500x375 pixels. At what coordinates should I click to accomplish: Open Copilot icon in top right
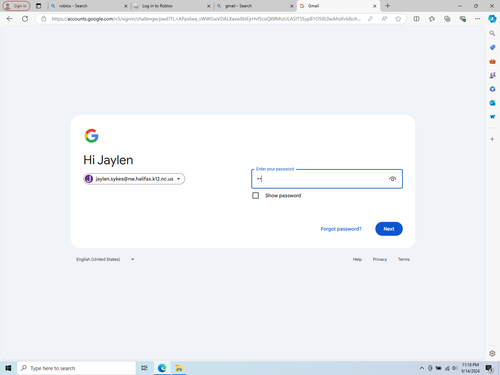(x=492, y=19)
